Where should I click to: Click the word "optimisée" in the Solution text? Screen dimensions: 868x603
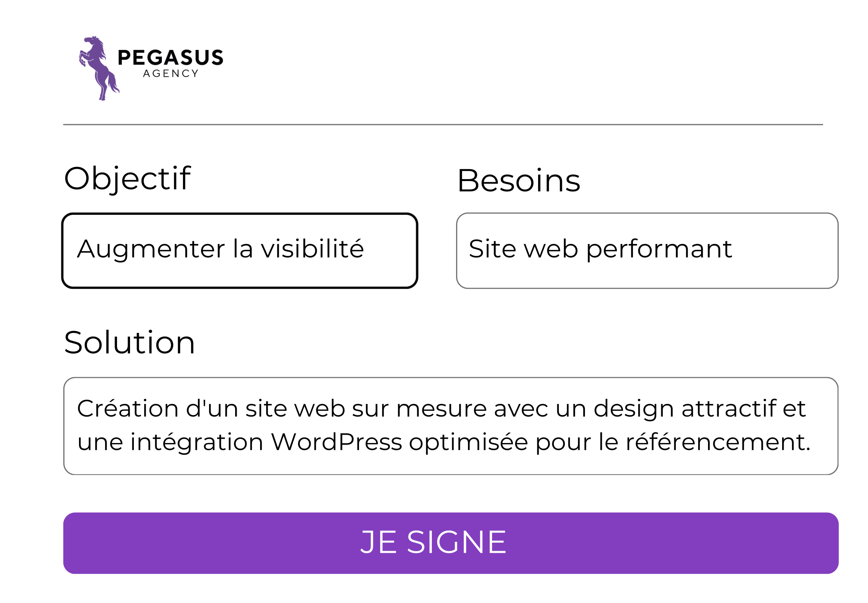(468, 443)
